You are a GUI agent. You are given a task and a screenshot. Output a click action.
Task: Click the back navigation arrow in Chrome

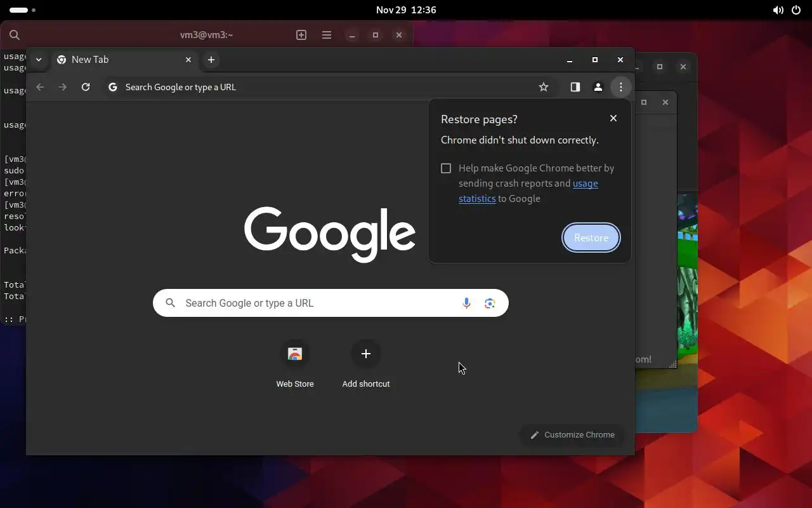coord(40,87)
